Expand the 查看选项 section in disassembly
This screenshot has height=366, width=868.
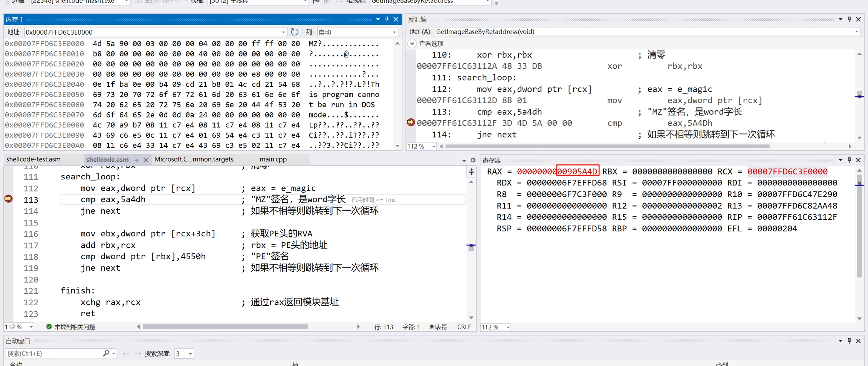412,43
